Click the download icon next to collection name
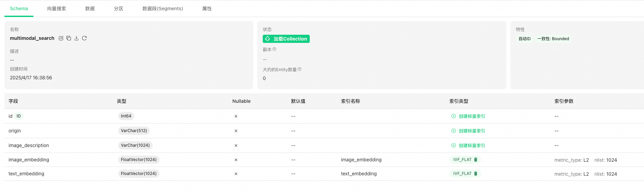This screenshot has height=192, width=644. [x=77, y=38]
